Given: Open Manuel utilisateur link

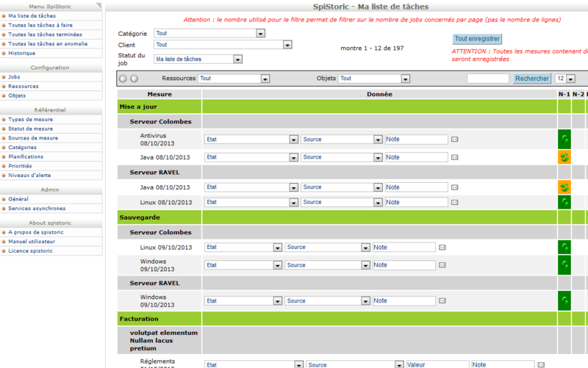Looking at the screenshot, I should [32, 242].
